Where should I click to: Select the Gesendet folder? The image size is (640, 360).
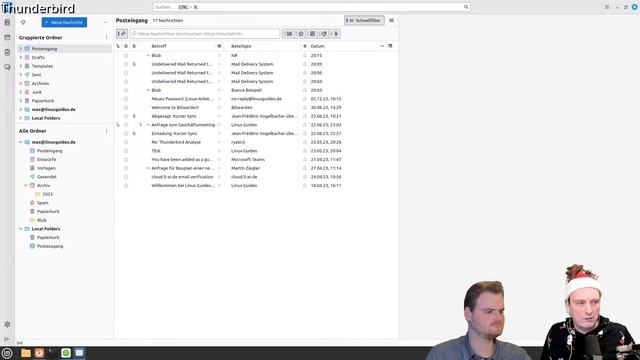tap(47, 177)
